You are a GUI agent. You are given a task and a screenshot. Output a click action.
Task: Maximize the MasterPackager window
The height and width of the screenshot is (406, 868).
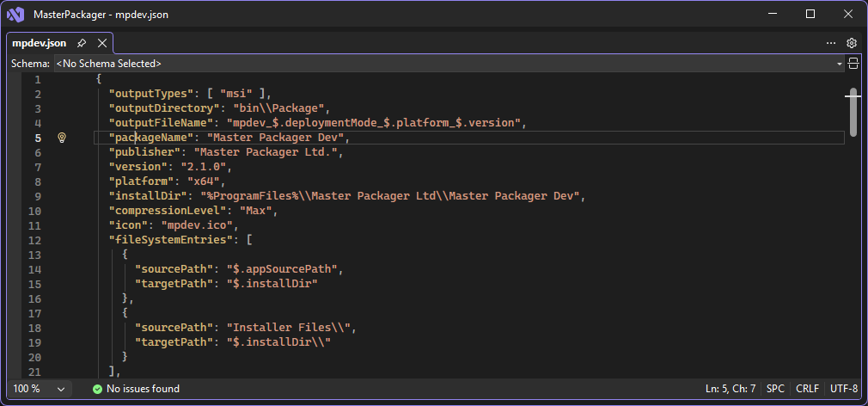click(x=810, y=15)
